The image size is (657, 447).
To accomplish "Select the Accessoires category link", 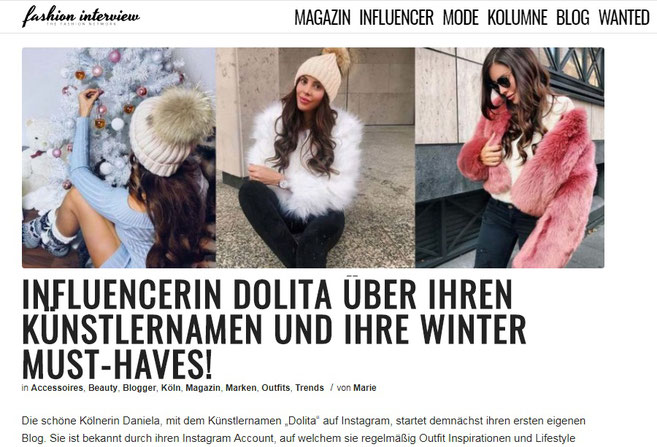I will click(57, 388).
